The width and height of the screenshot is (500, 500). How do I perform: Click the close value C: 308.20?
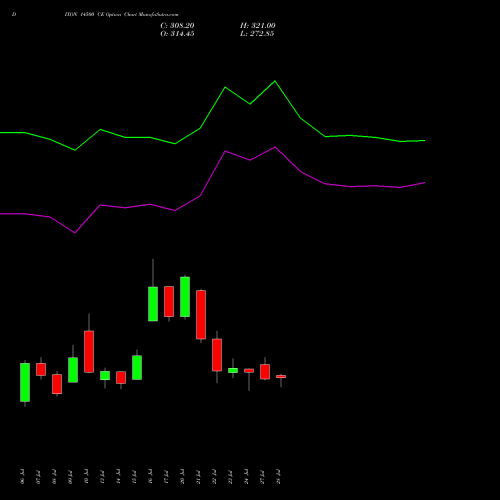[x=177, y=26]
